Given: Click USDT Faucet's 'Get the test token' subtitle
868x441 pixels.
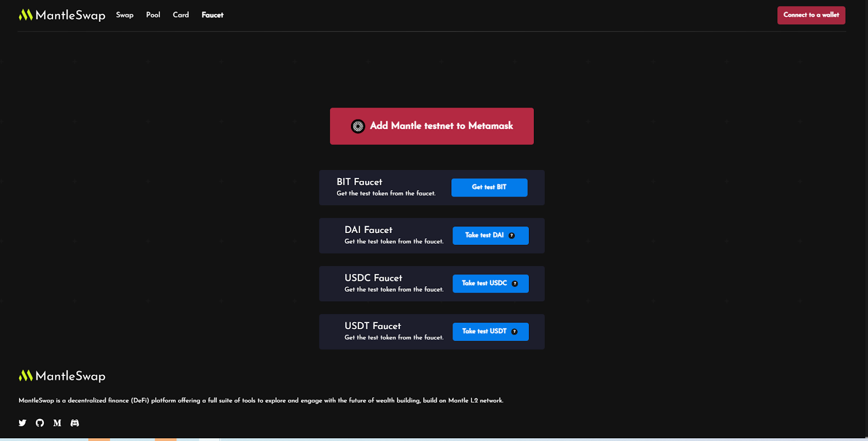Looking at the screenshot, I should coord(394,337).
